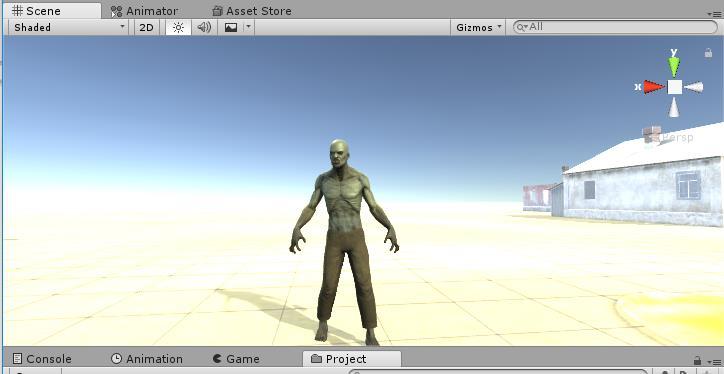This screenshot has height=374, width=724.
Task: Open the Game tab
Action: [236, 359]
